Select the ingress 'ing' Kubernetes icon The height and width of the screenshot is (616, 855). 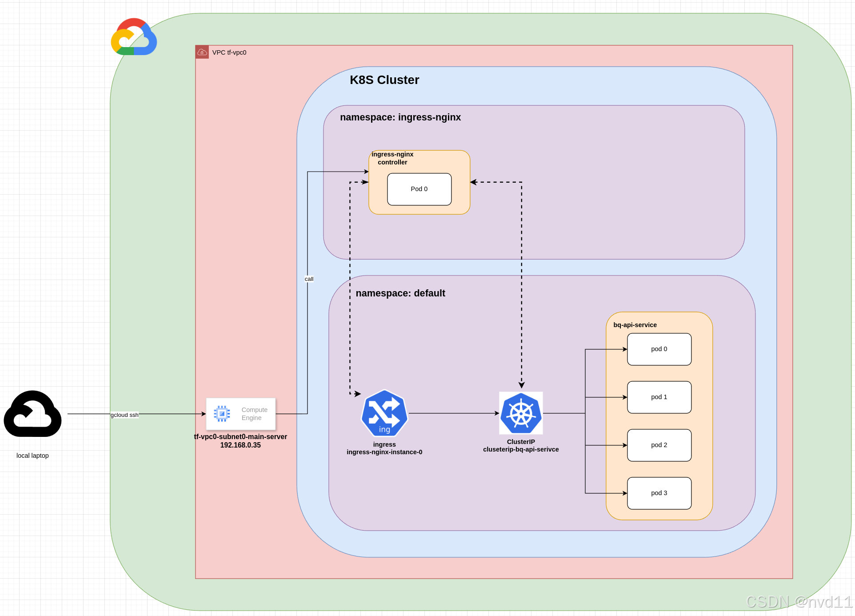click(384, 413)
